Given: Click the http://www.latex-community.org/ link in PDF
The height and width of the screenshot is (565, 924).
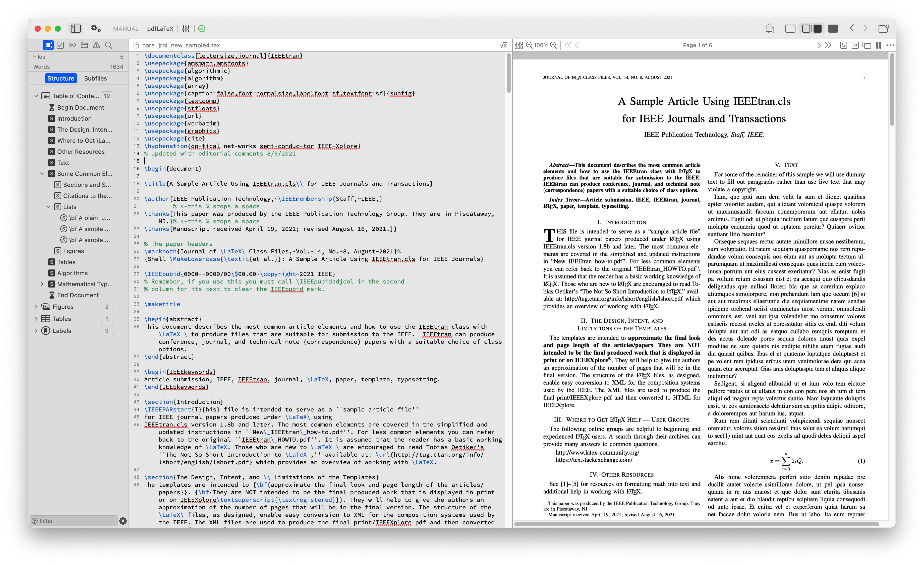Looking at the screenshot, I should tap(597, 452).
